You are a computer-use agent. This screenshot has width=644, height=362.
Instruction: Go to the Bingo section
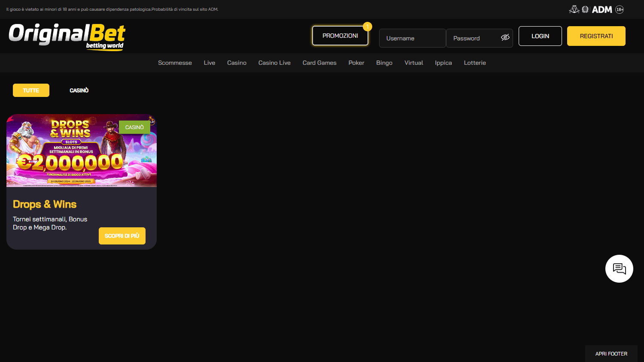click(x=384, y=63)
